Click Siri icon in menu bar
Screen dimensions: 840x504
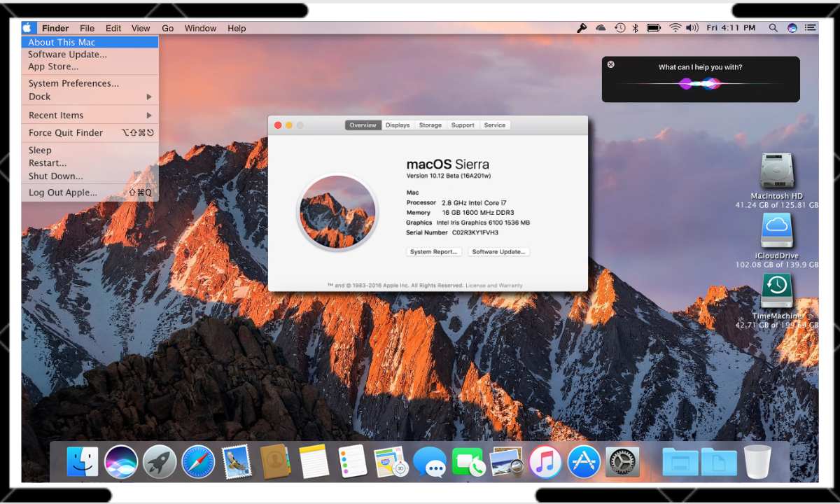click(x=792, y=28)
